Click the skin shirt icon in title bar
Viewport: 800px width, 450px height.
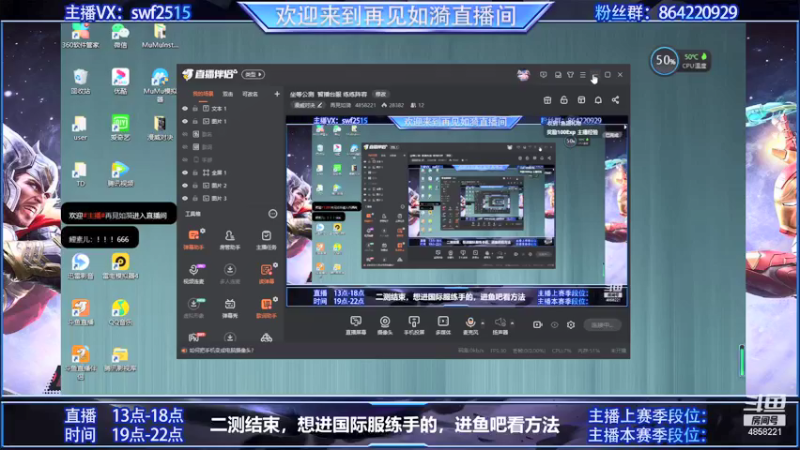click(570, 75)
